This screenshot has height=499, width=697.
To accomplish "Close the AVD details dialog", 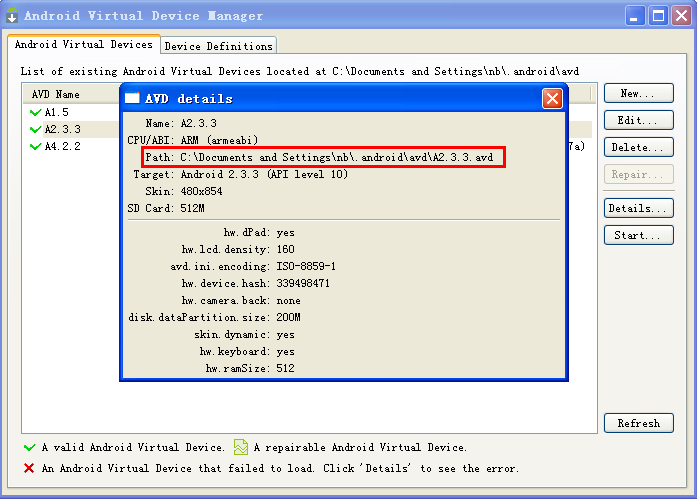I will coord(553,99).
